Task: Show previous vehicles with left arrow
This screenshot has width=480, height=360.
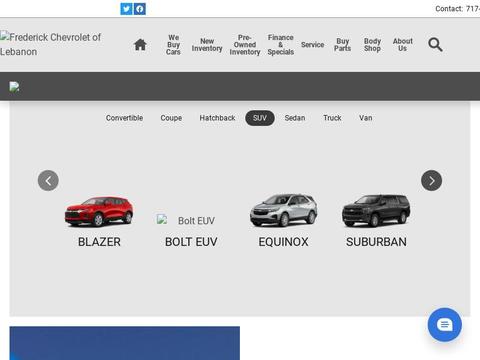Action: click(48, 181)
